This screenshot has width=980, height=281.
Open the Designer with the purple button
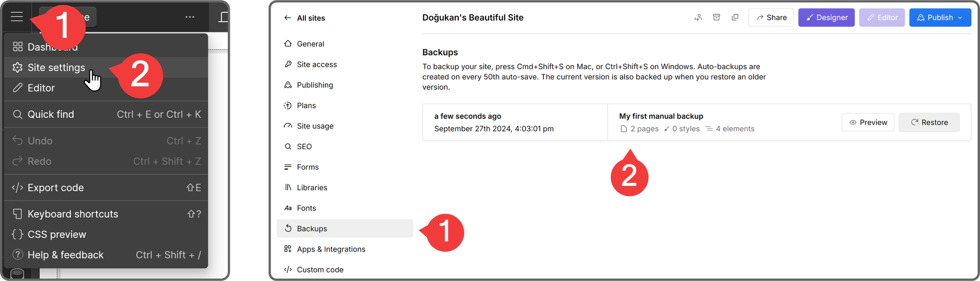(827, 18)
